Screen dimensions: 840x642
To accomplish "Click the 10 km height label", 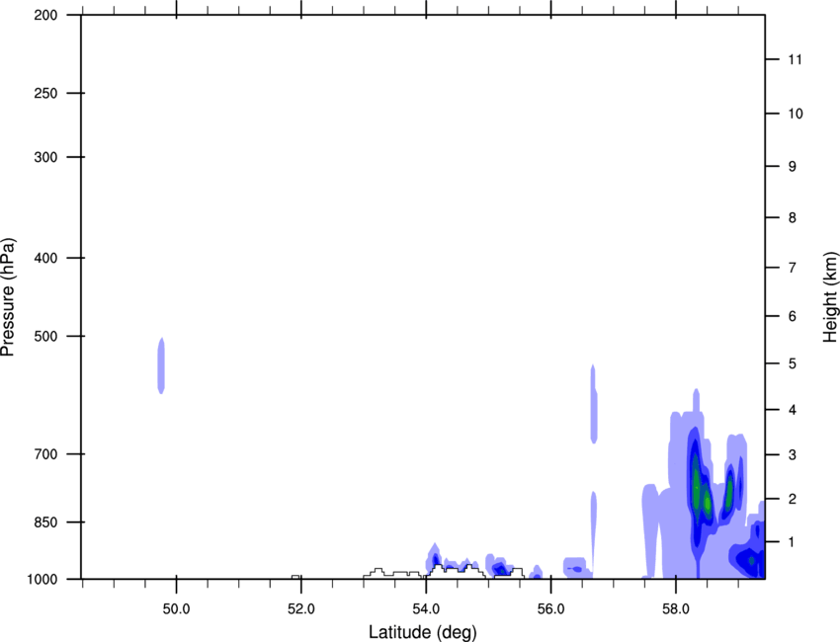I will (x=796, y=114).
